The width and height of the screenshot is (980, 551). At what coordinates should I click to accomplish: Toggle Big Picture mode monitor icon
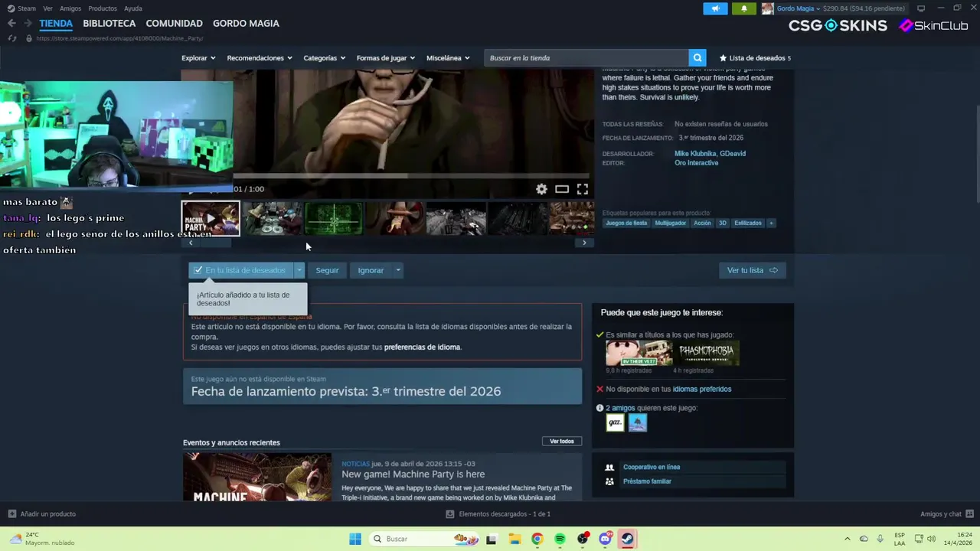[921, 8]
